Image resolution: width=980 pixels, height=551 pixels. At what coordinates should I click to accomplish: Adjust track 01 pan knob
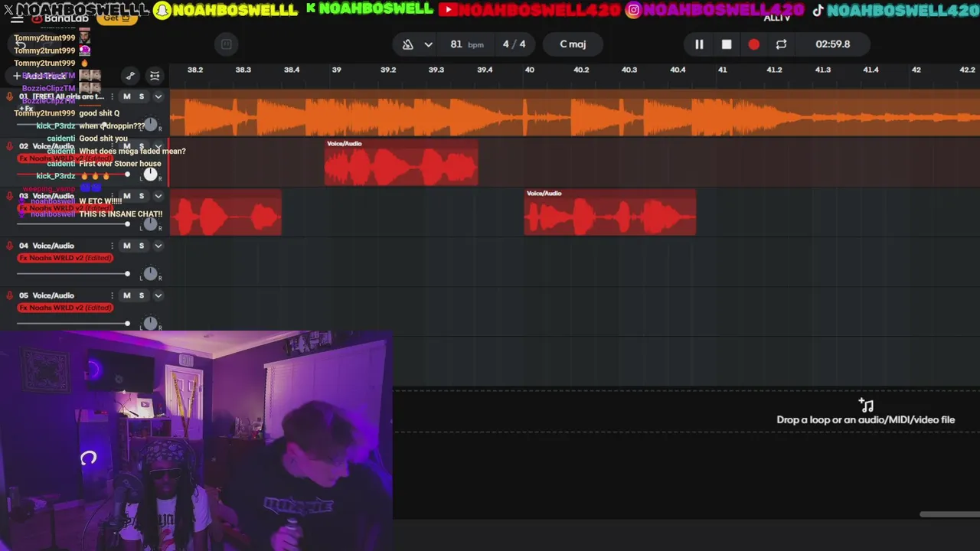pyautogui.click(x=151, y=125)
